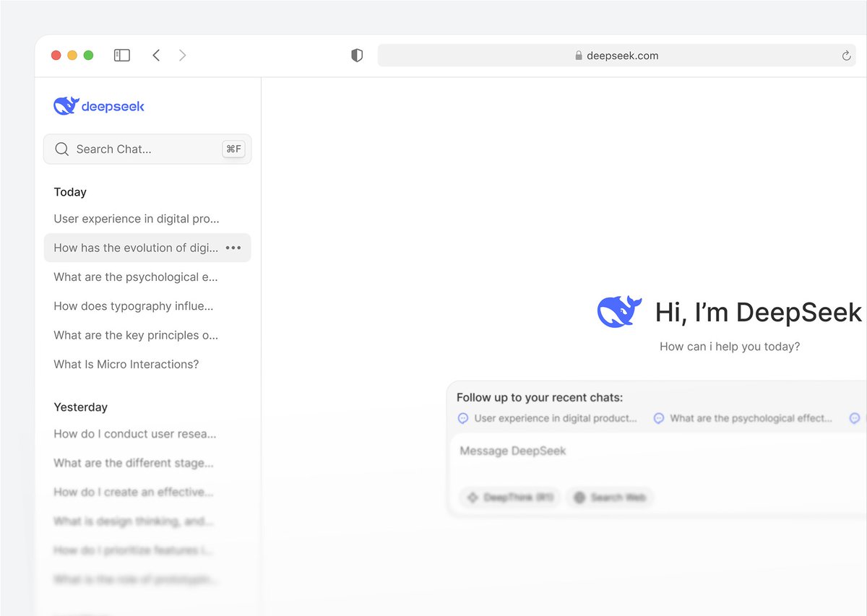Open the three-dot menu on highlighted chat
The width and height of the screenshot is (867, 616).
point(233,248)
